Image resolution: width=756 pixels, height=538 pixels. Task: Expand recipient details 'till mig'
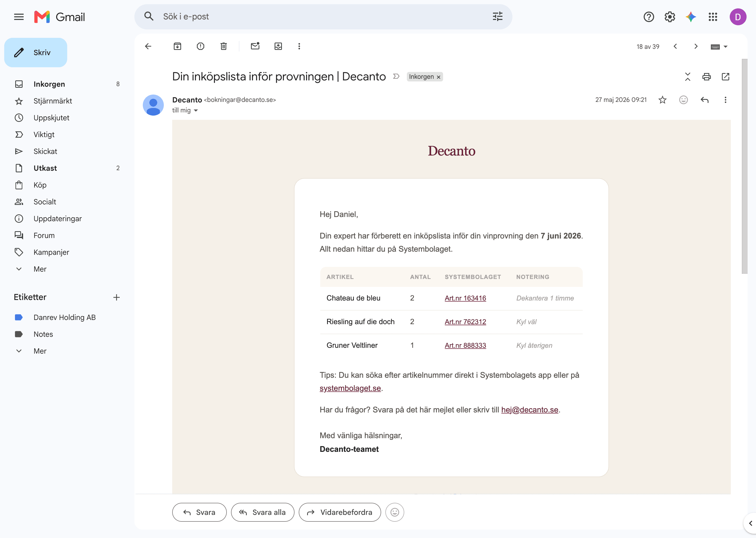coord(196,110)
